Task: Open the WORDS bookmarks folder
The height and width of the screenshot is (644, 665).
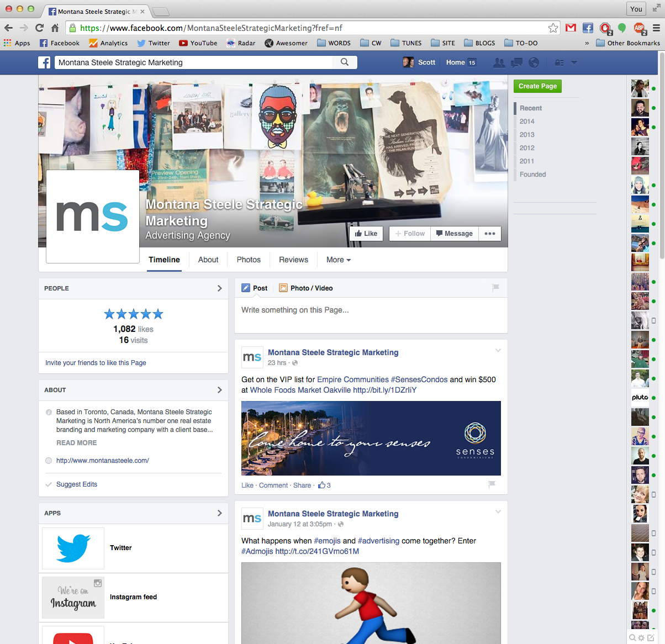Action: [334, 43]
